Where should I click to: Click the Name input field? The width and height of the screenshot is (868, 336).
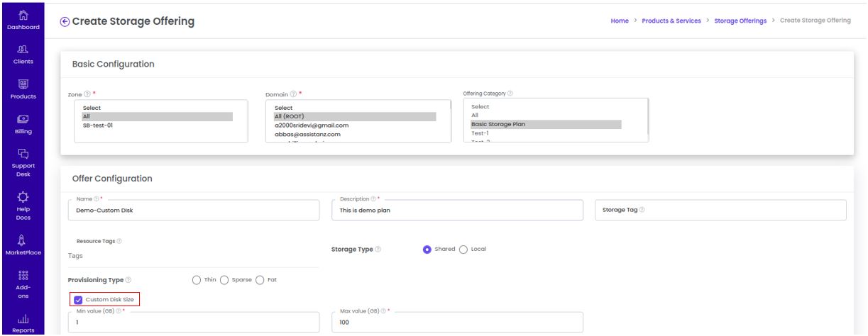click(194, 210)
